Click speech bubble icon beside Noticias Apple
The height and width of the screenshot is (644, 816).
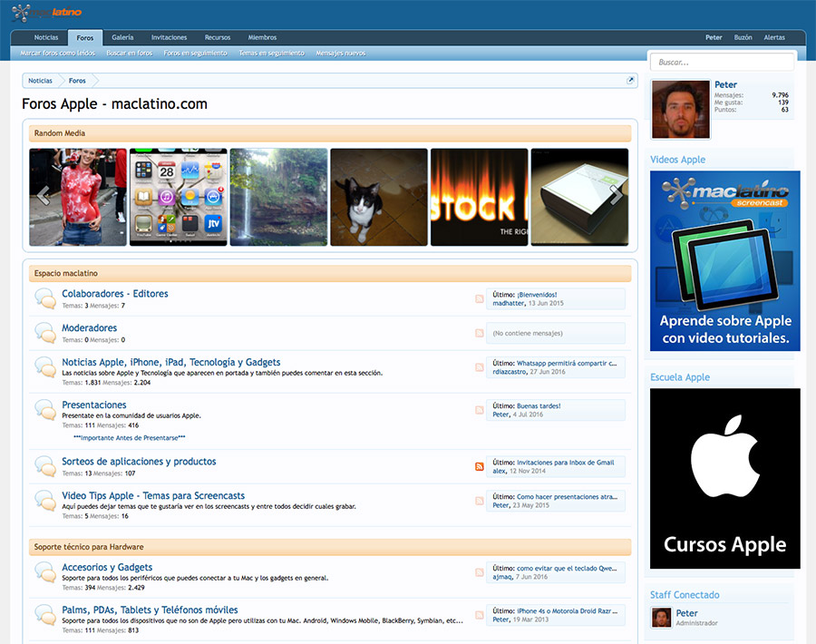(x=46, y=367)
